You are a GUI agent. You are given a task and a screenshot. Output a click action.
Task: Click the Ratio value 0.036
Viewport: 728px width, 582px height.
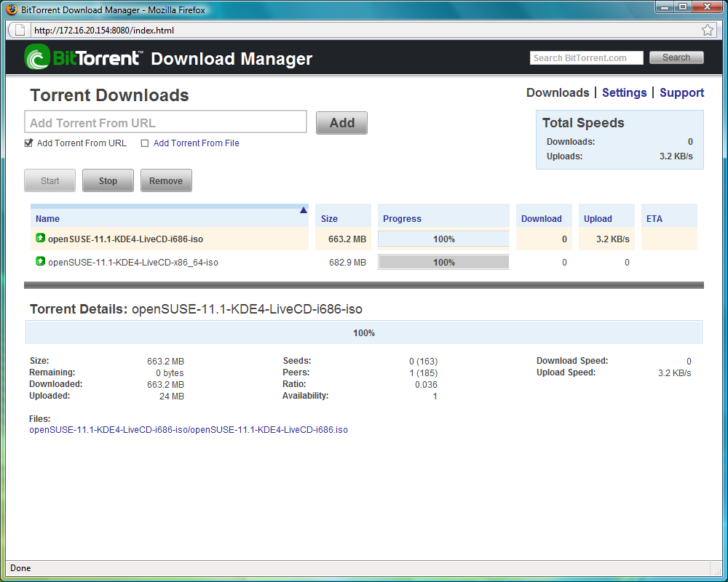[426, 384]
